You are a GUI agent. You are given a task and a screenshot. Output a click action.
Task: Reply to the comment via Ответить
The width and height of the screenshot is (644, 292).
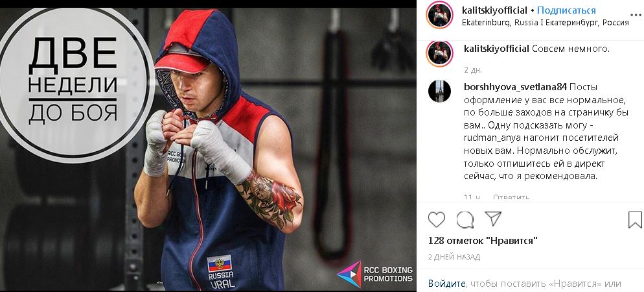(x=511, y=197)
